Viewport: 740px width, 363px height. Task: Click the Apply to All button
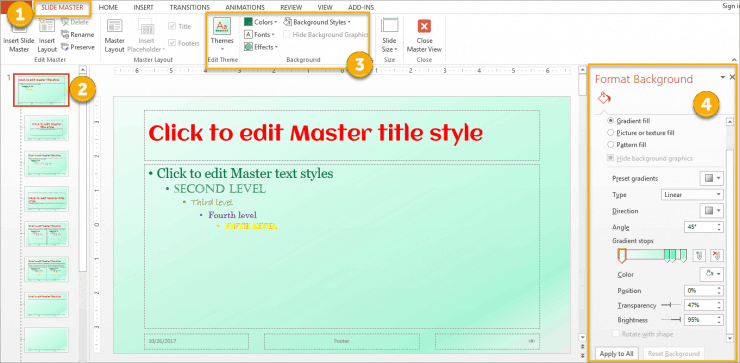616,354
